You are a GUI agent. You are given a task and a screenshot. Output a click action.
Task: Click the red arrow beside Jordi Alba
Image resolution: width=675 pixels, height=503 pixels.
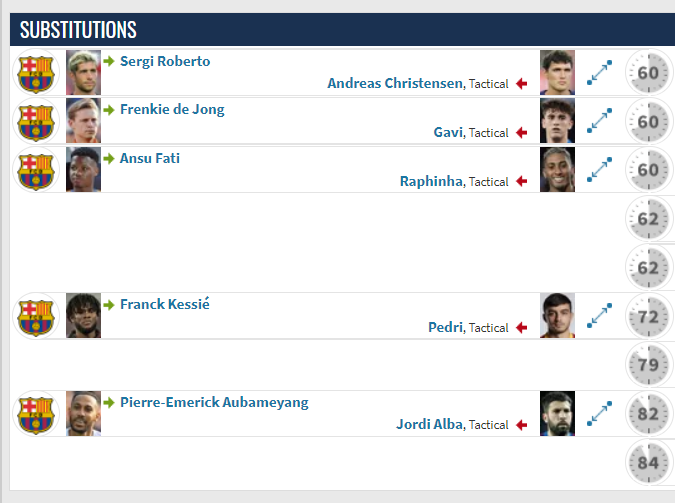tap(522, 425)
